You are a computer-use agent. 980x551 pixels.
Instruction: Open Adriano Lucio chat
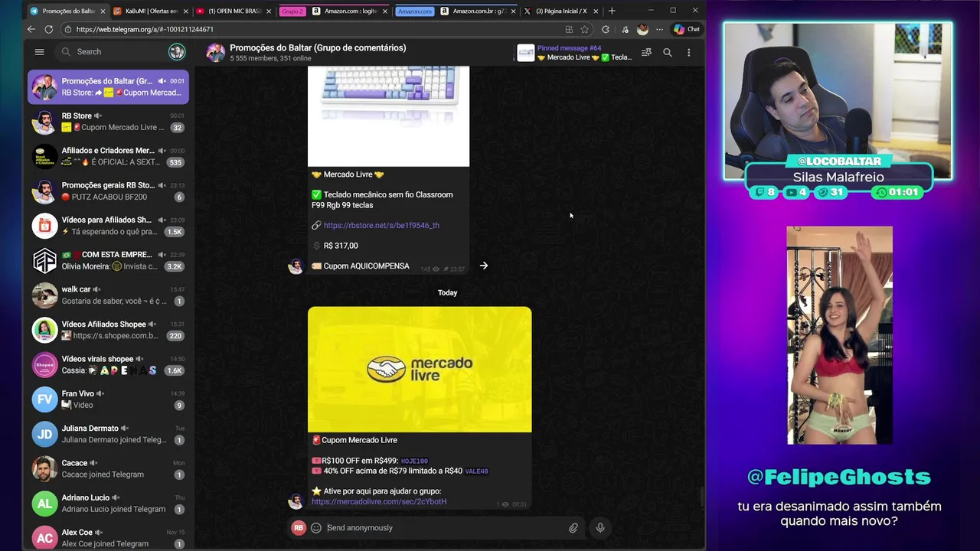coord(108,504)
